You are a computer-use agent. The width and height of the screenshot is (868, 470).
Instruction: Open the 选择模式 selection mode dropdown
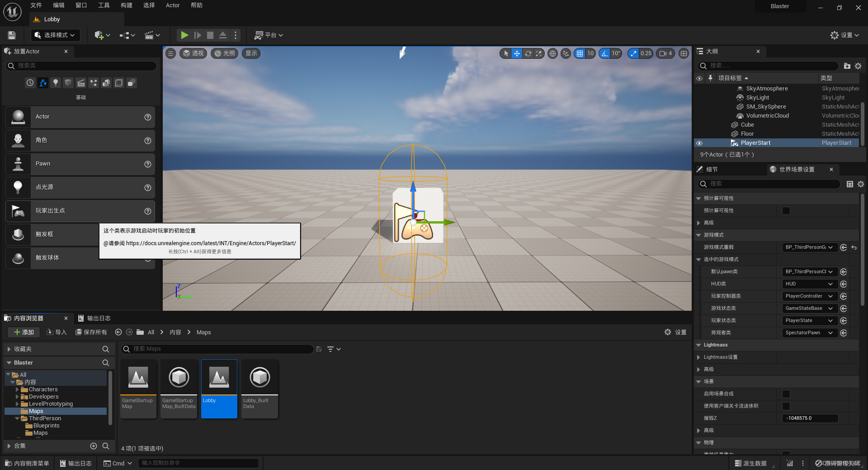(55, 35)
